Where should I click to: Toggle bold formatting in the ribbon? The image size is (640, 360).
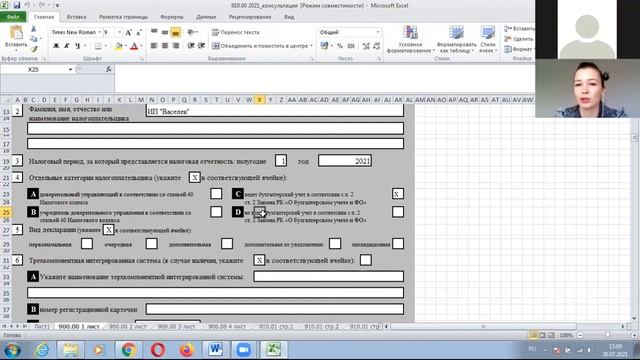point(56,46)
